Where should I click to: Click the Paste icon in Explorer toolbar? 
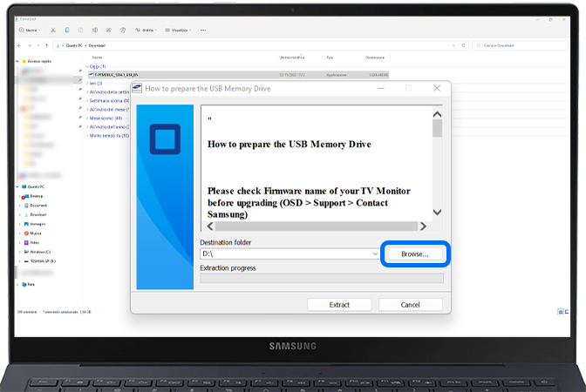81,30
